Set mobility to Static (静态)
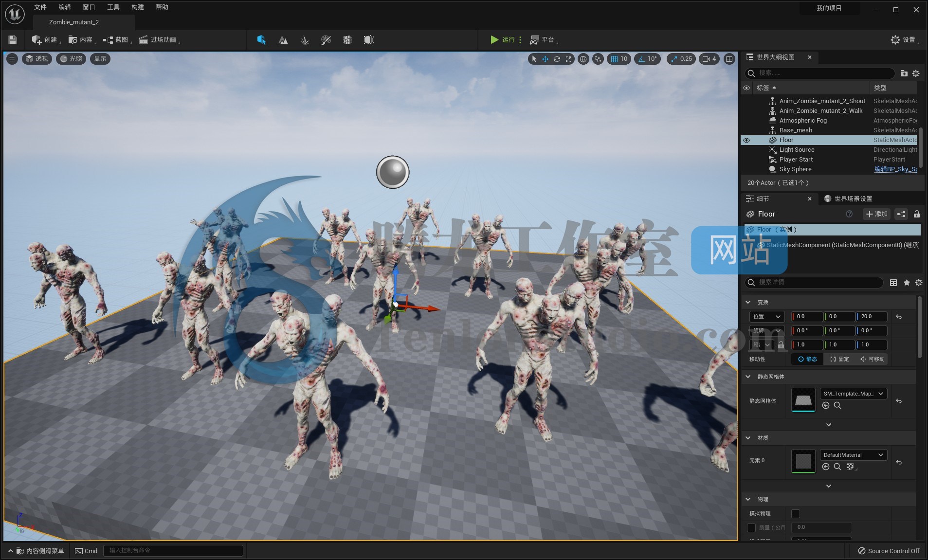 coord(807,359)
